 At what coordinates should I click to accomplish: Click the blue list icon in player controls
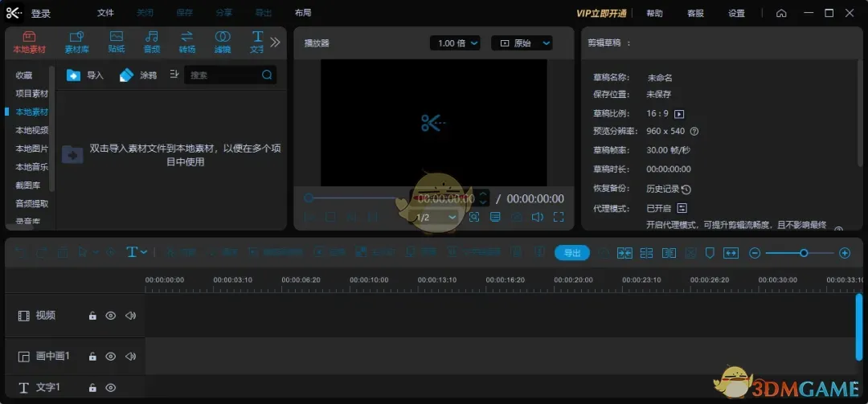495,217
